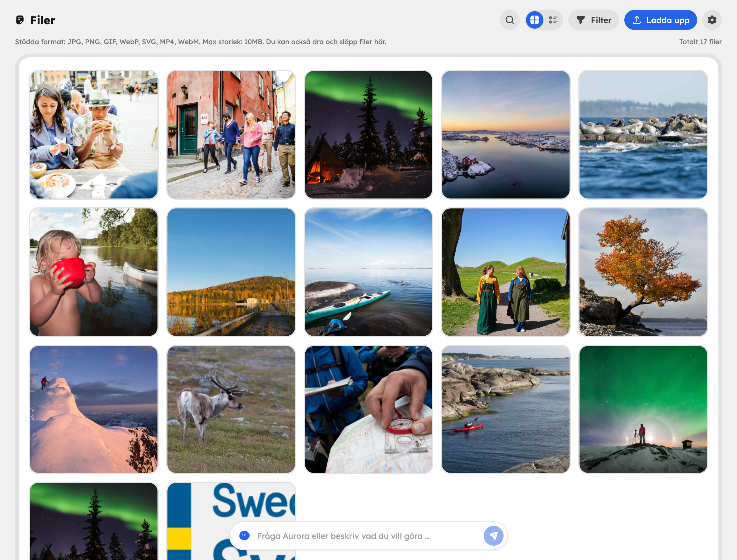Switch to list view
Viewport: 737px width, 560px height.
click(x=553, y=20)
